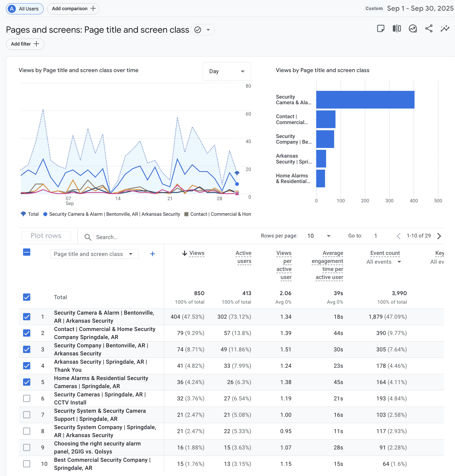Image resolution: width=455 pixels, height=476 pixels.
Task: Enable checkbox for row 10 Best Commercial Security
Action: click(x=27, y=464)
